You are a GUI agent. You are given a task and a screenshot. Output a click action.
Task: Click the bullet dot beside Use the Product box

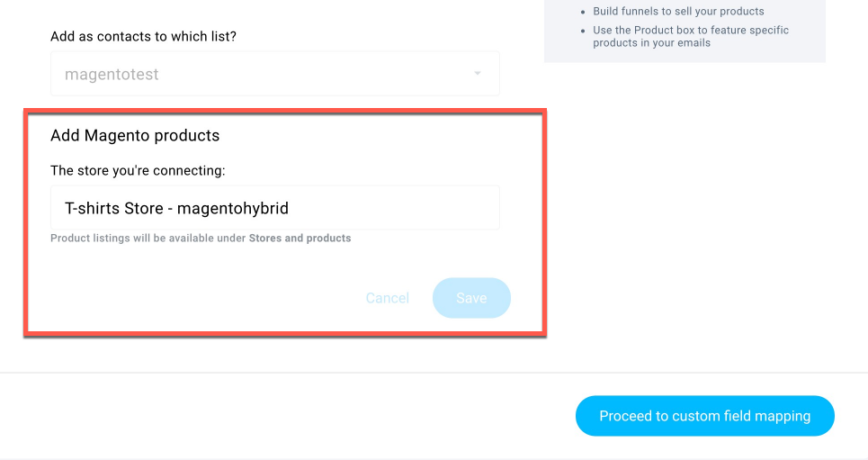tap(583, 31)
